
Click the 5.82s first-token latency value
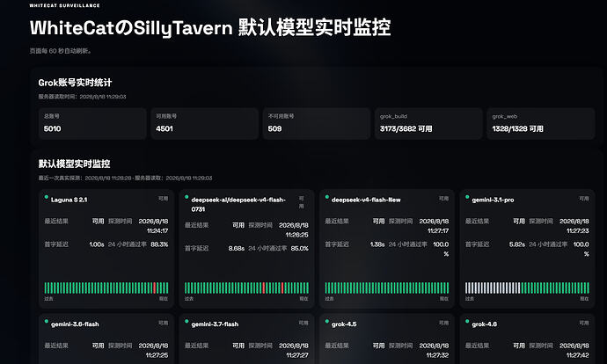coord(517,244)
